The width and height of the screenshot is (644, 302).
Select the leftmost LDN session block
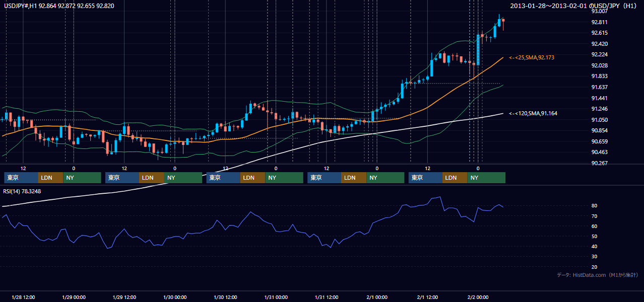50,178
